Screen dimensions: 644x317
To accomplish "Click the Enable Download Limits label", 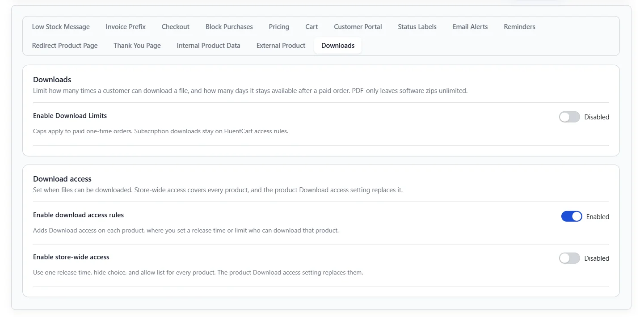I will (x=70, y=116).
